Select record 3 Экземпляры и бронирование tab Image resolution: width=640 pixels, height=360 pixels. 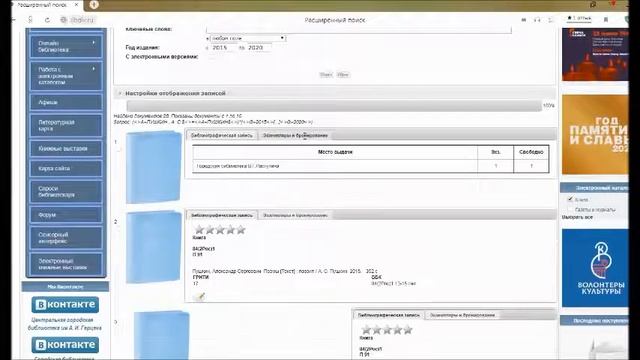tap(462, 315)
